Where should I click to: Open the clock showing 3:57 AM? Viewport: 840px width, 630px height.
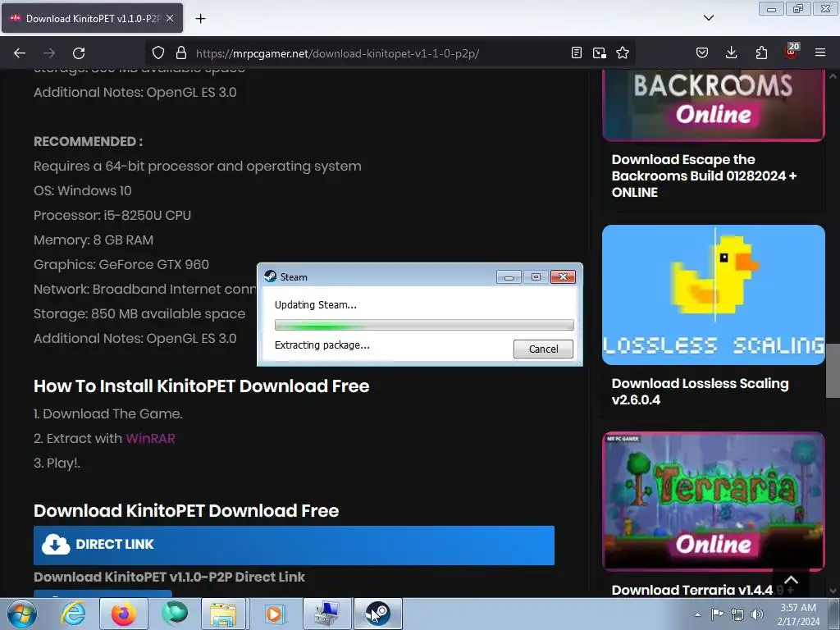[798, 614]
